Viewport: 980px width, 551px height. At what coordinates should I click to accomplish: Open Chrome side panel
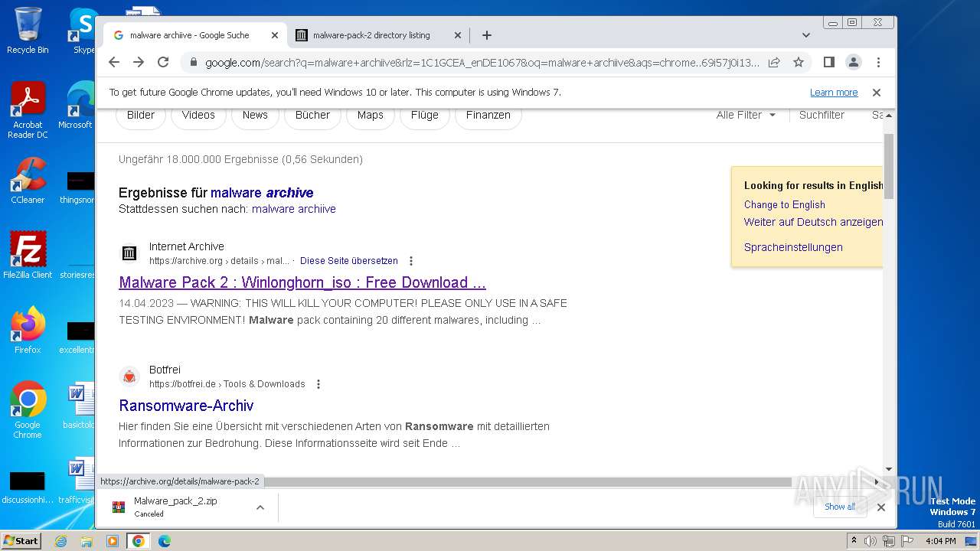(x=828, y=62)
